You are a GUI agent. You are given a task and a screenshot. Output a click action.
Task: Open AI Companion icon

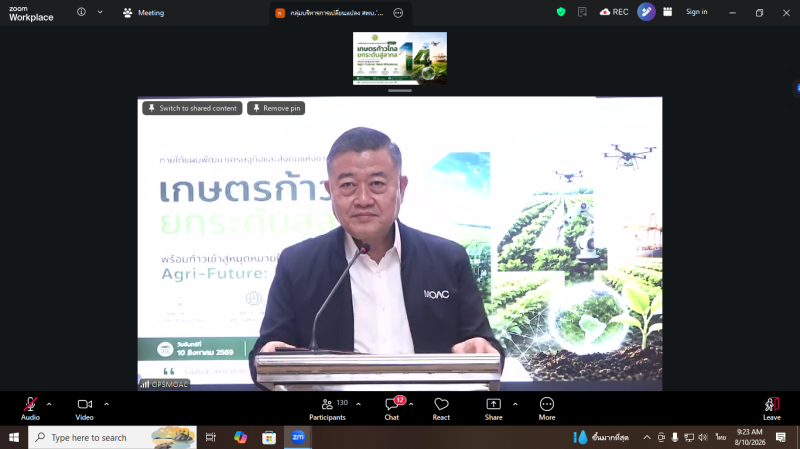[646, 12]
